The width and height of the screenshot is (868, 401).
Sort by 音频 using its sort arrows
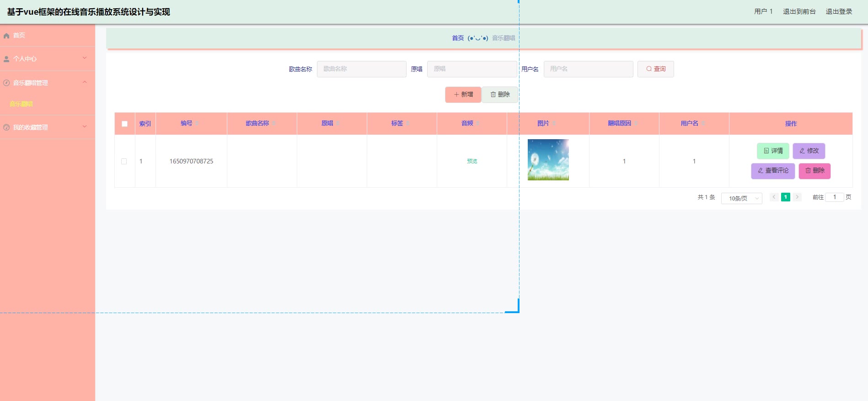pos(478,124)
